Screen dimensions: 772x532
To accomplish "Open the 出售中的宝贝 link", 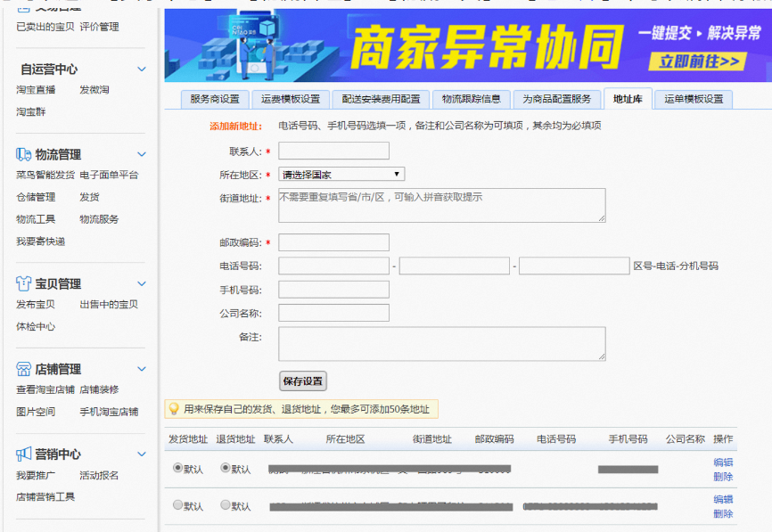I will pyautogui.click(x=110, y=304).
